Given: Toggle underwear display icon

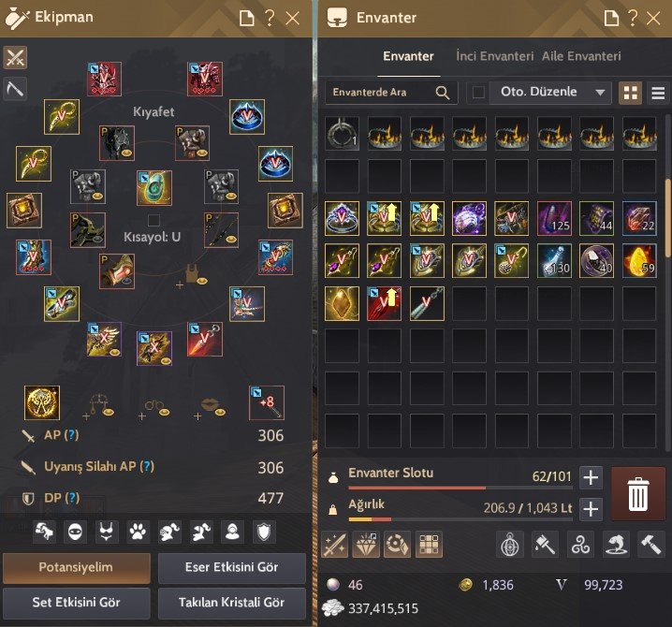Looking at the screenshot, I should click(107, 532).
